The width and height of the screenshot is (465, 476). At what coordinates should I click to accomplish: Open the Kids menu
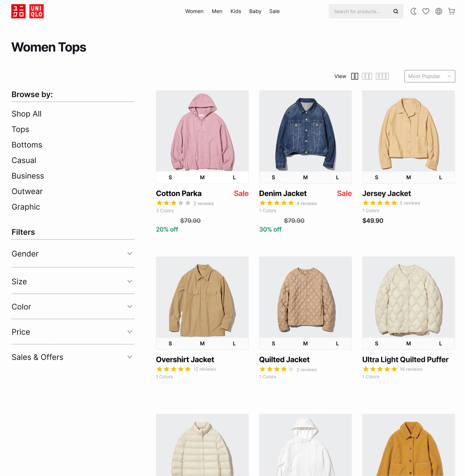pos(236,11)
